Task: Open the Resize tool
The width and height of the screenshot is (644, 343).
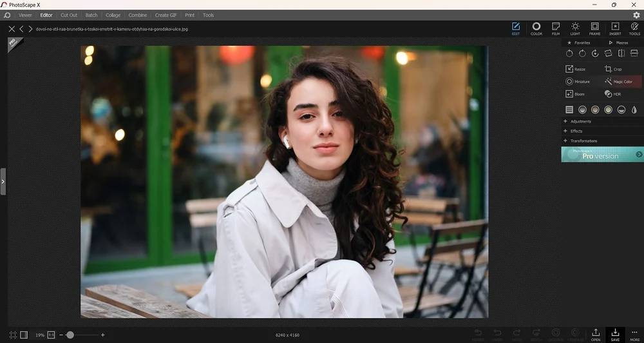Action: tap(575, 69)
